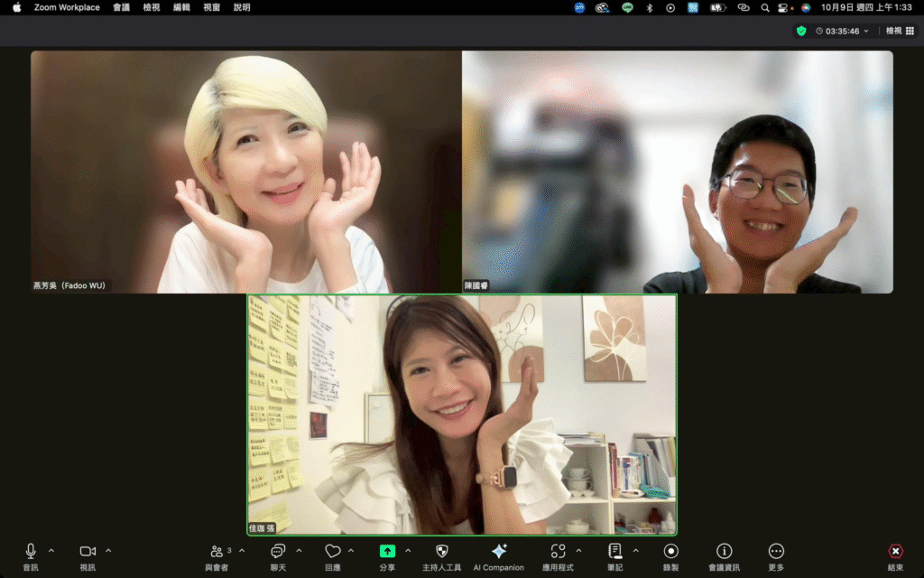Expand the audio options arrow beside 音訊
This screenshot has width=924, height=578.
tap(51, 551)
